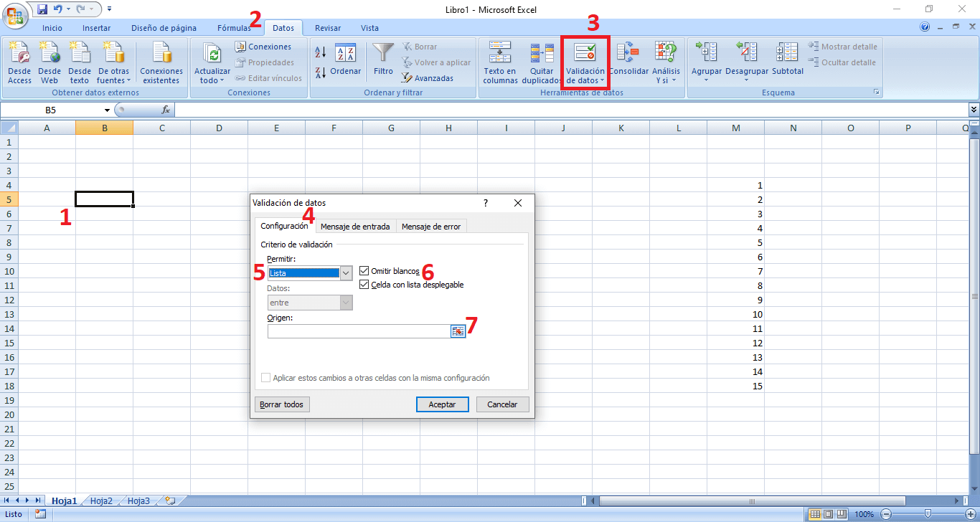Screen dimensions: 980x522
Task: Expand the De otras fuentes menu
Action: 113,75
